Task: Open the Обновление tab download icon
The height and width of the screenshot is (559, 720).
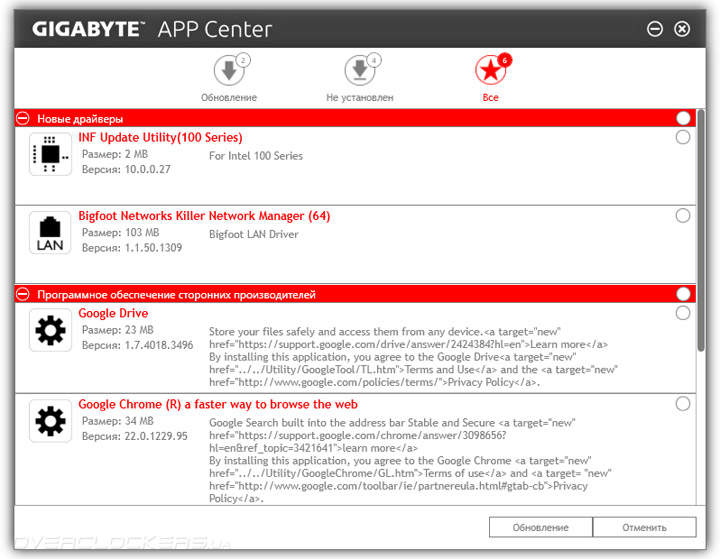Action: tap(229, 71)
